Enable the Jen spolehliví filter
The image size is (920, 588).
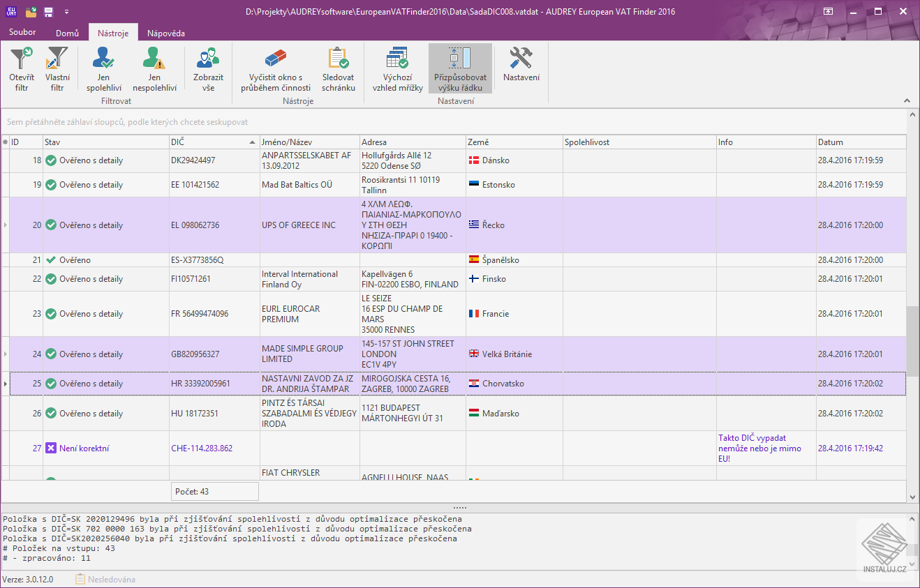pos(103,68)
